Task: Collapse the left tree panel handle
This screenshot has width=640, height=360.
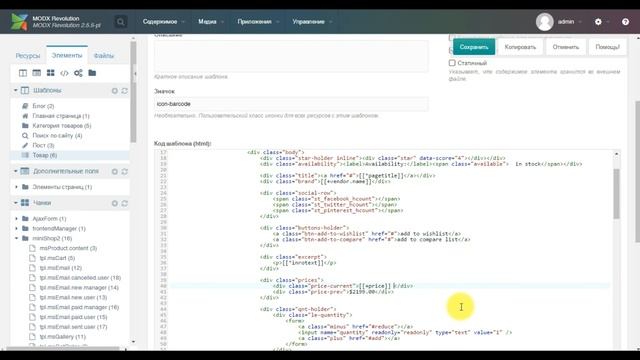Action: coord(135,74)
